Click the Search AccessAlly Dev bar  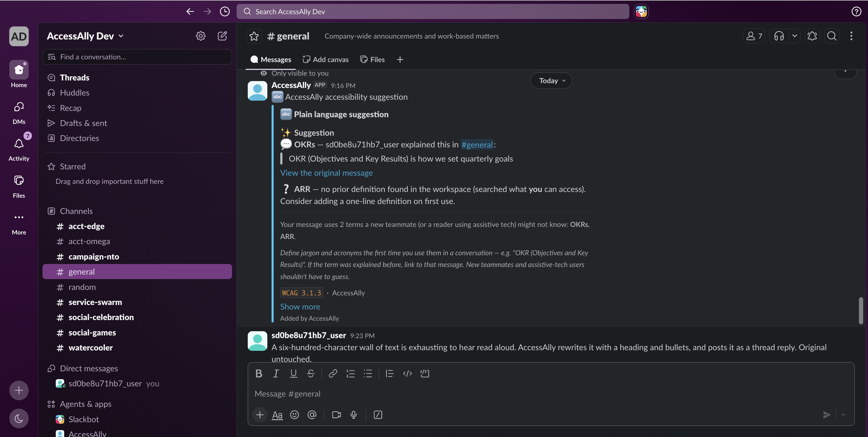coord(433,11)
